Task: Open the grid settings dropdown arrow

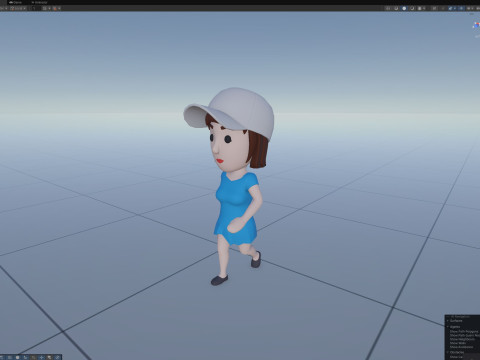Action: (49, 8)
